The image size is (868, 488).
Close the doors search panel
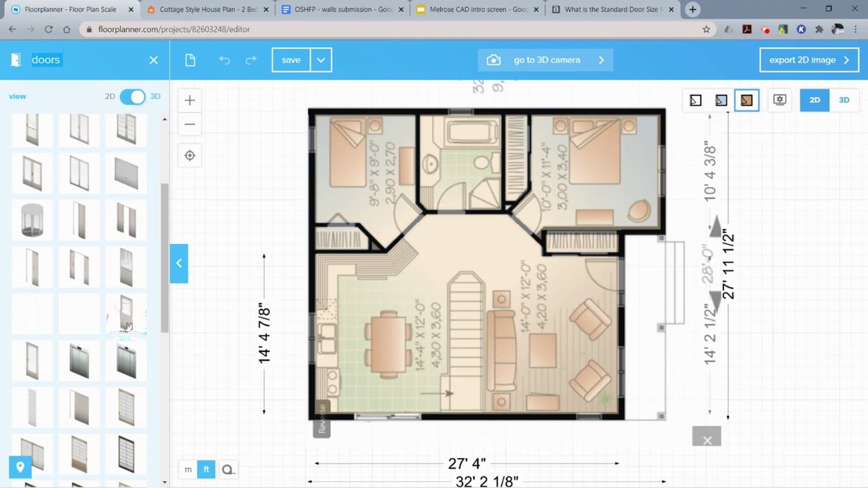(x=153, y=60)
